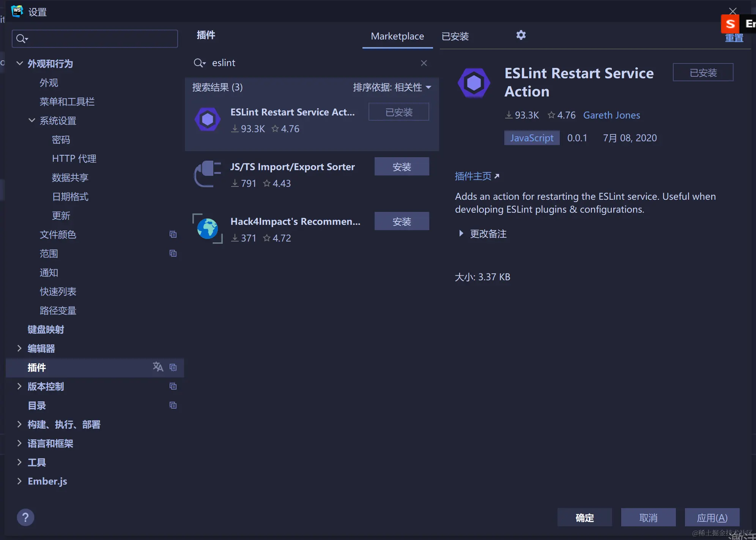This screenshot has height=540, width=756.
Task: Expand the 更改备注 section
Action: [x=461, y=234]
